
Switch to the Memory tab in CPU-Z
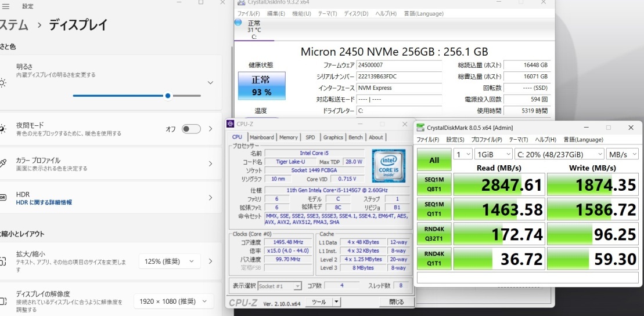[289, 137]
